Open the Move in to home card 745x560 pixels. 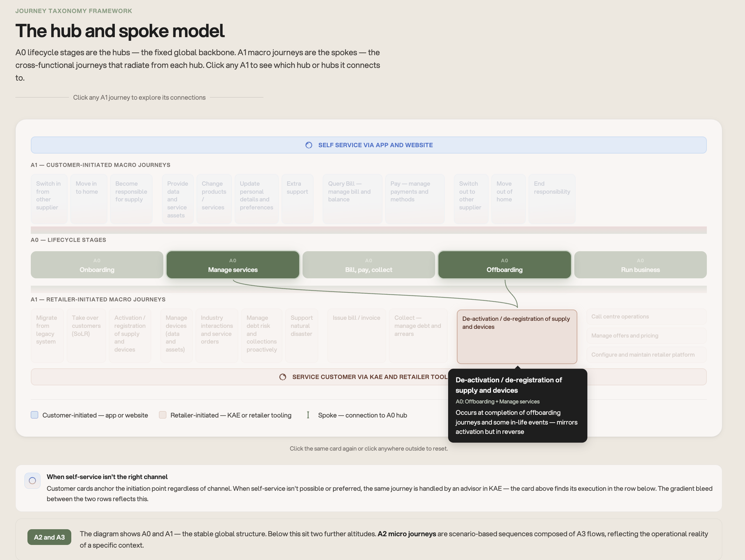[89, 199]
